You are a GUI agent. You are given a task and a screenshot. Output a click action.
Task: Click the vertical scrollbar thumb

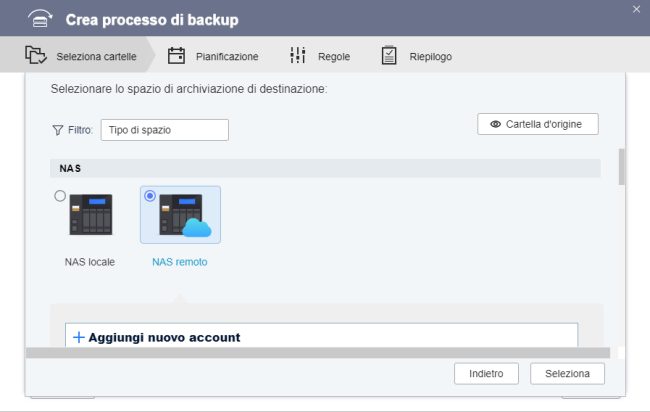click(621, 167)
